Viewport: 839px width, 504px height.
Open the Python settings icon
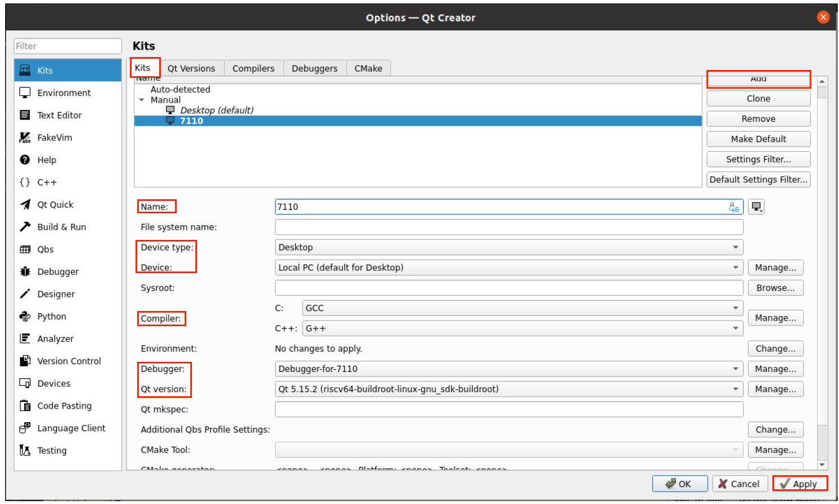25,317
